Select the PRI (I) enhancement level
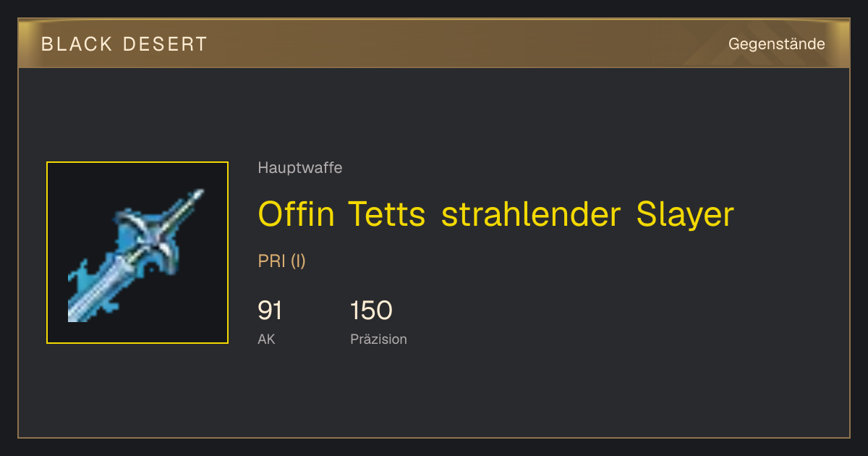868x456 pixels. coord(282,261)
